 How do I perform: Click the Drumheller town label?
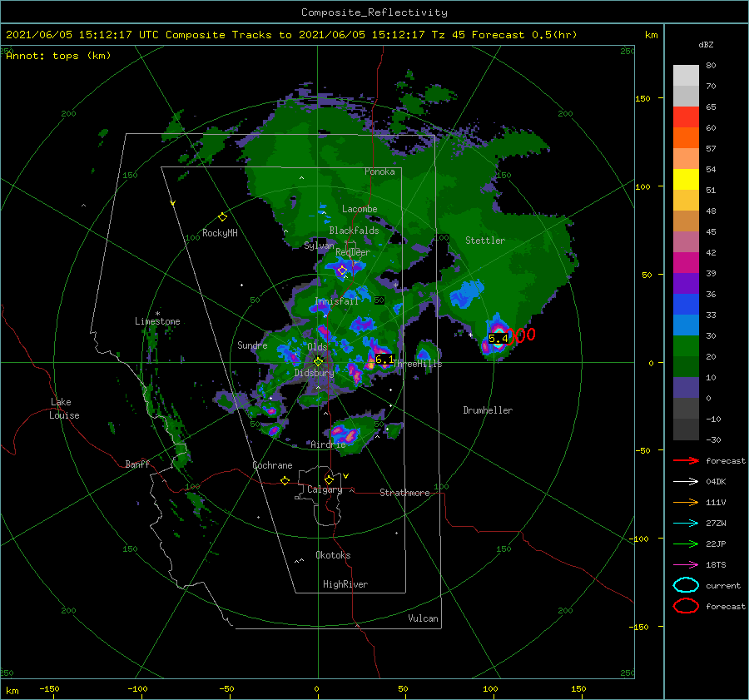coord(488,410)
